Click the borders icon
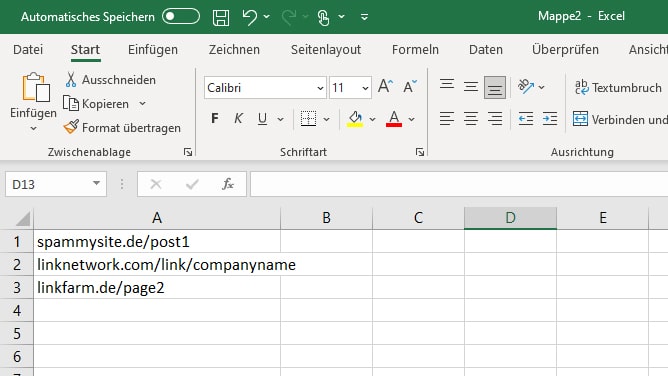The width and height of the screenshot is (668, 376). 308,119
